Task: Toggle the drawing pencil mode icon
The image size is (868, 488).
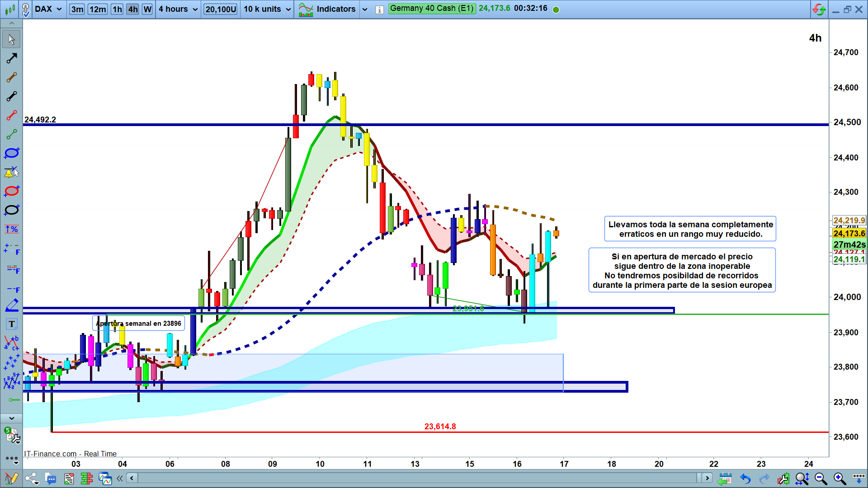Action: tap(11, 479)
